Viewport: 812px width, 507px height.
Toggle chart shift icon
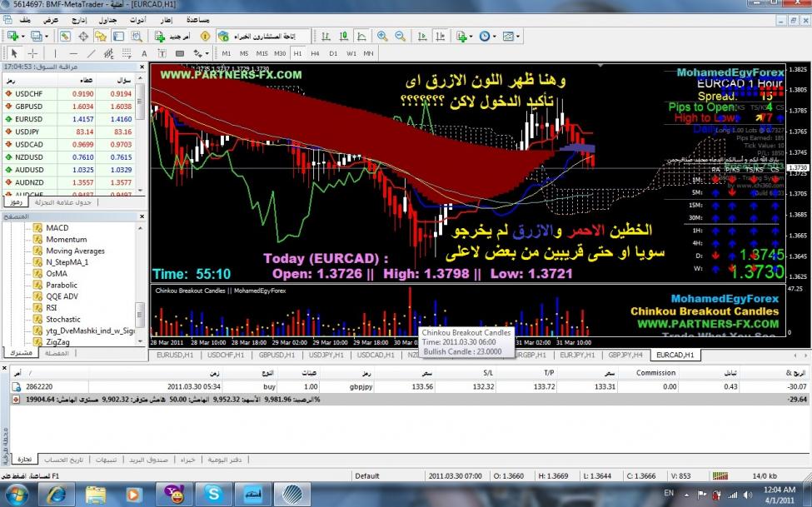click(x=441, y=37)
